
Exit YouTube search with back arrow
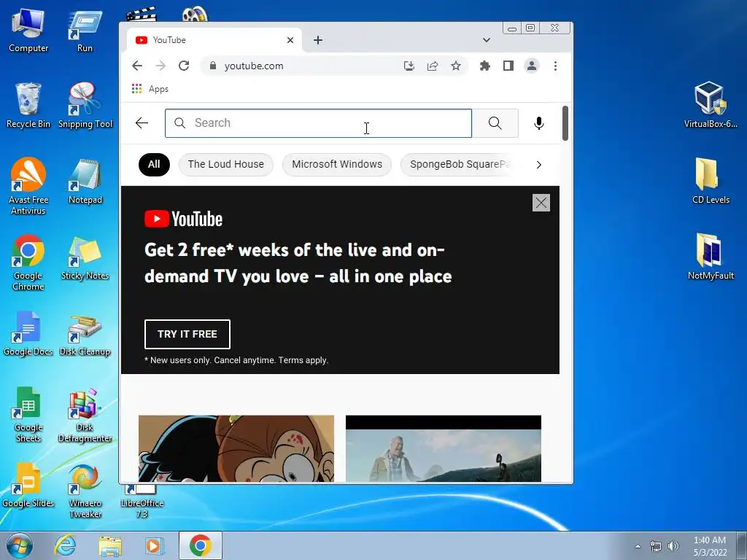tap(142, 123)
